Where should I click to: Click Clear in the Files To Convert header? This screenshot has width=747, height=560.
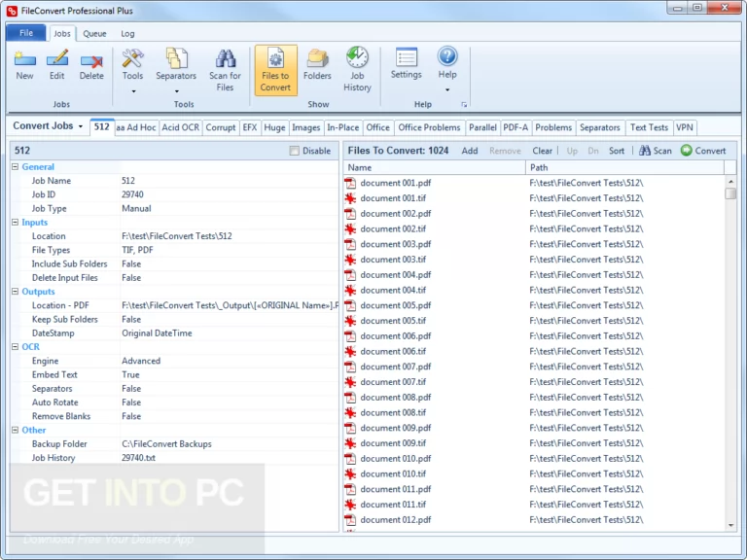542,151
